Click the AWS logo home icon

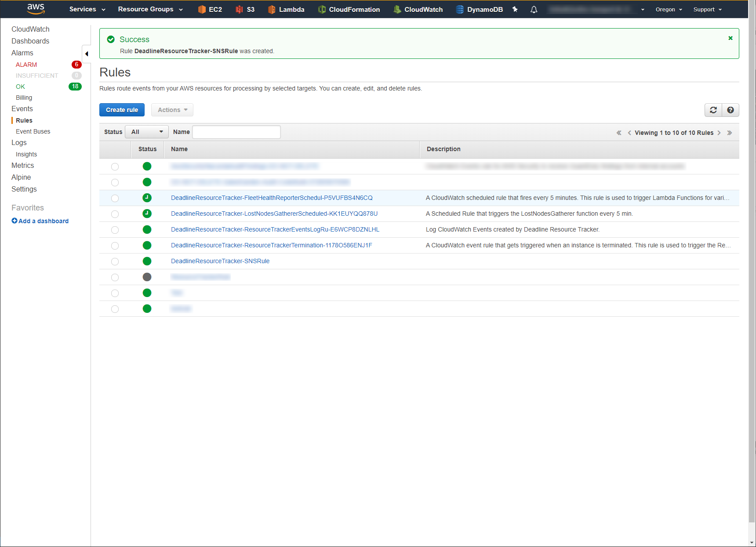(36, 9)
